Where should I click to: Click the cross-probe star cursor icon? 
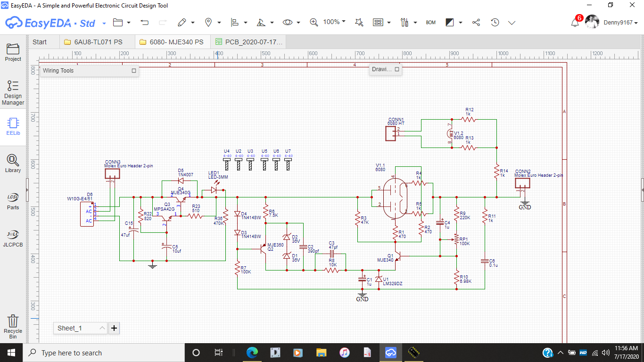click(359, 22)
